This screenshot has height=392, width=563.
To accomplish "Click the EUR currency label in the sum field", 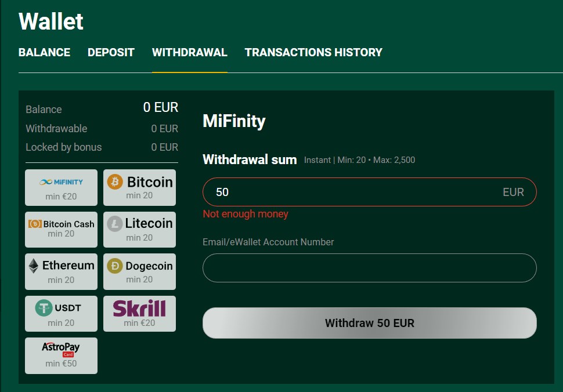I will point(513,192).
